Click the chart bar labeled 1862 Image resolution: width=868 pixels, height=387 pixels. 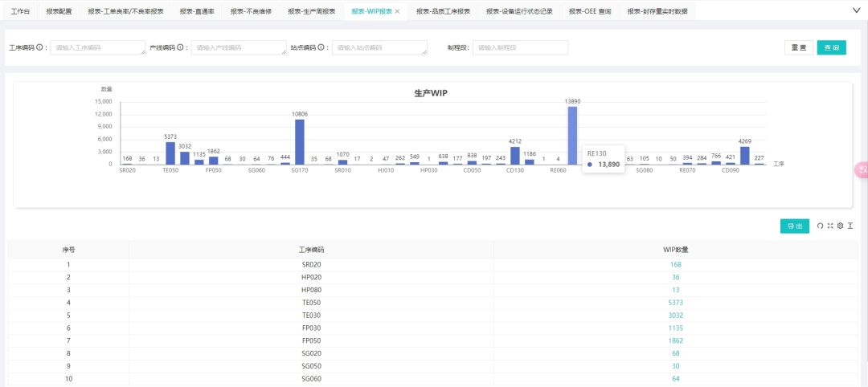[x=214, y=161]
